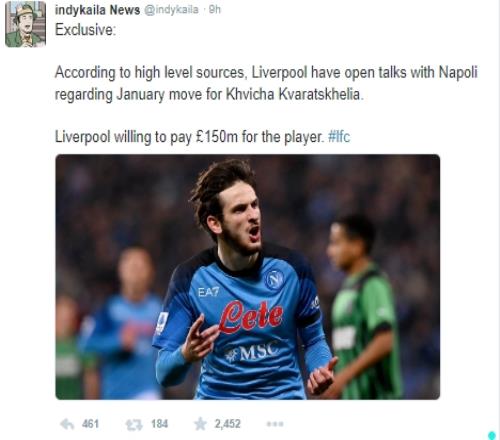Click the retweet icon
This screenshot has width=500, height=440.
point(134,425)
